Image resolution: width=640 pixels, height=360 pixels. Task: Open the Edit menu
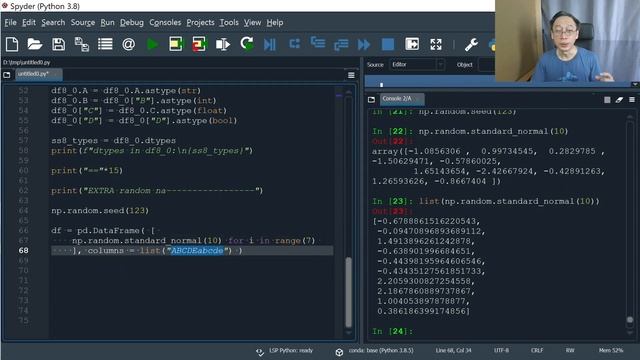point(29,22)
